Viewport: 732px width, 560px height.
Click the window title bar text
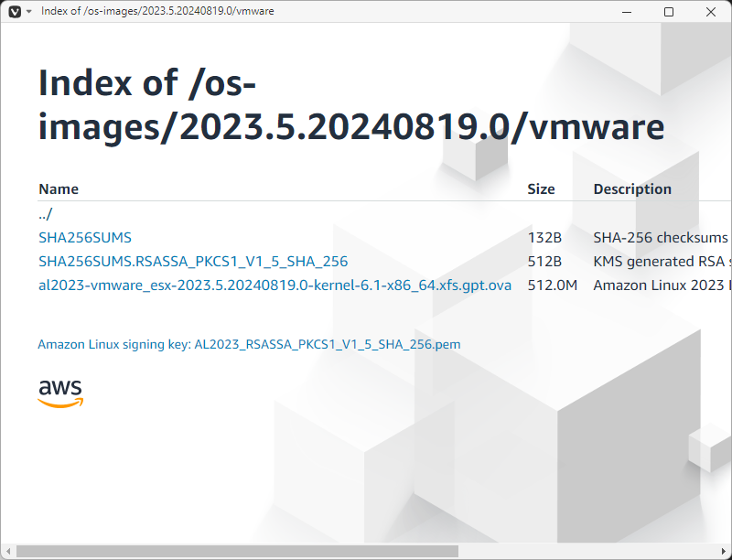(x=157, y=12)
